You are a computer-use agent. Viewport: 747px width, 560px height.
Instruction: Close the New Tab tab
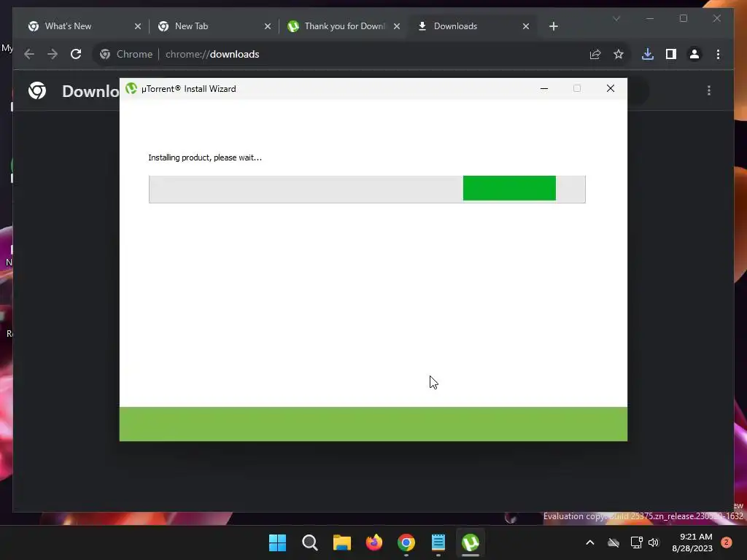[x=268, y=26]
